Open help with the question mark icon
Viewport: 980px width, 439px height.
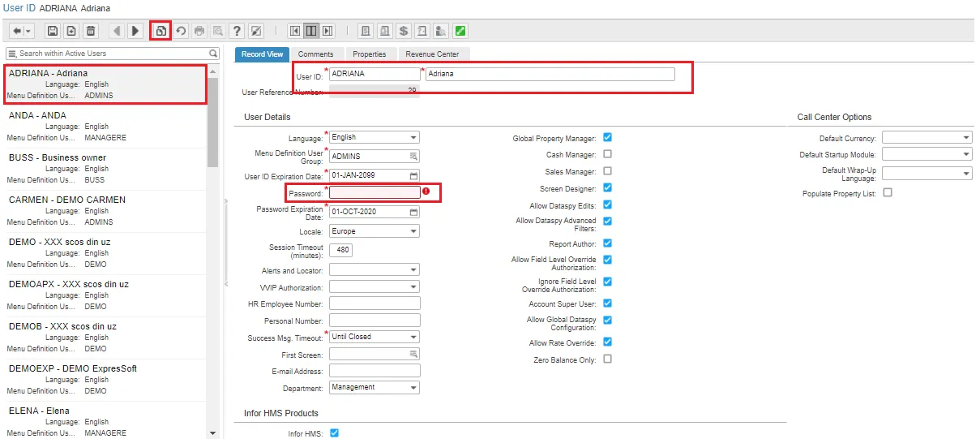click(x=237, y=31)
